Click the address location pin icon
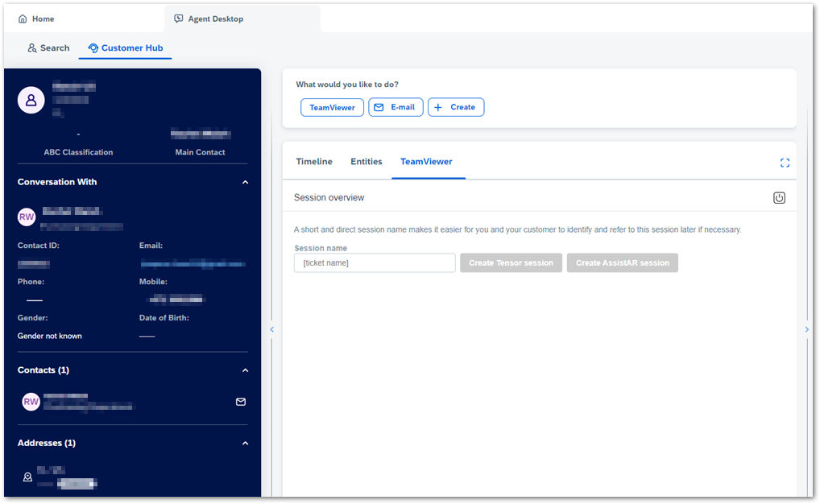820x504 pixels. (x=27, y=477)
